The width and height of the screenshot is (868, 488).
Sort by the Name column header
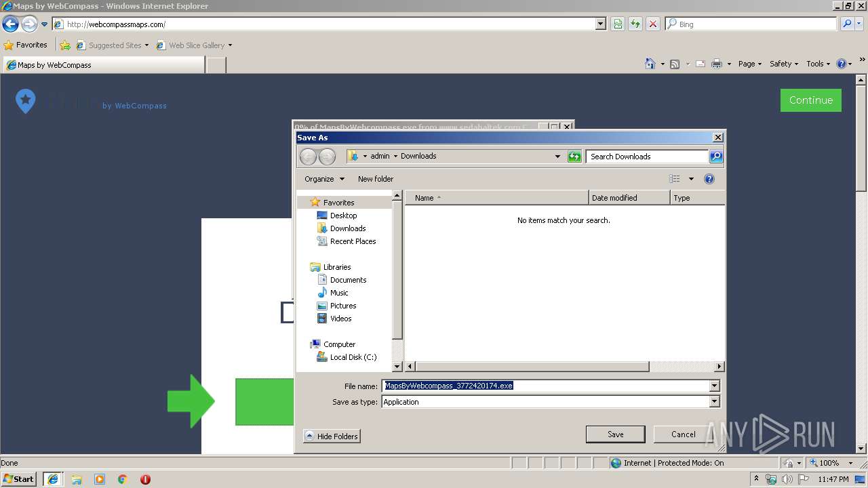coord(497,198)
